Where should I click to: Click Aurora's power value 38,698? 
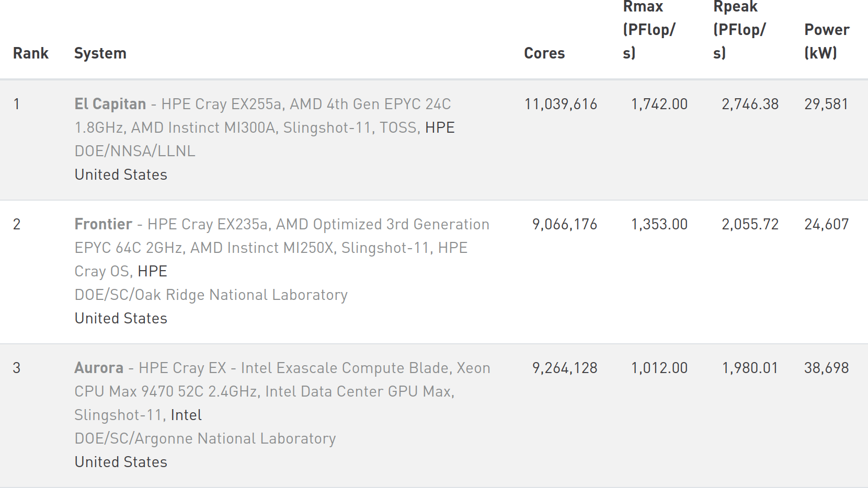[x=827, y=368]
